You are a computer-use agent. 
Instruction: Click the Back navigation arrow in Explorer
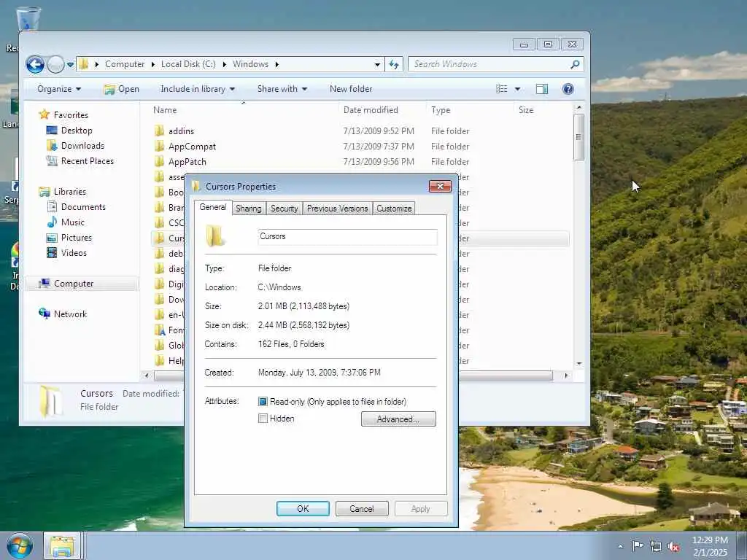coord(35,64)
